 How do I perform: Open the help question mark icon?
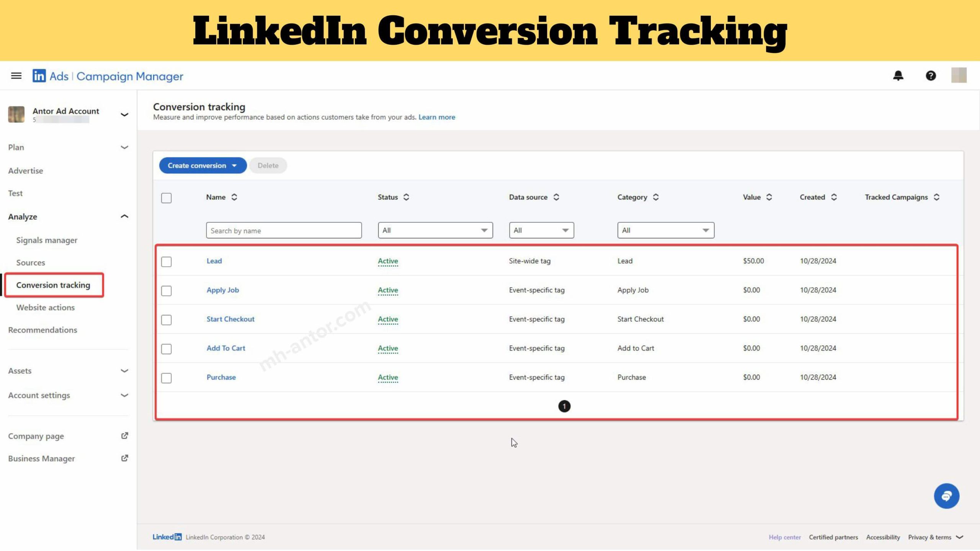point(931,76)
